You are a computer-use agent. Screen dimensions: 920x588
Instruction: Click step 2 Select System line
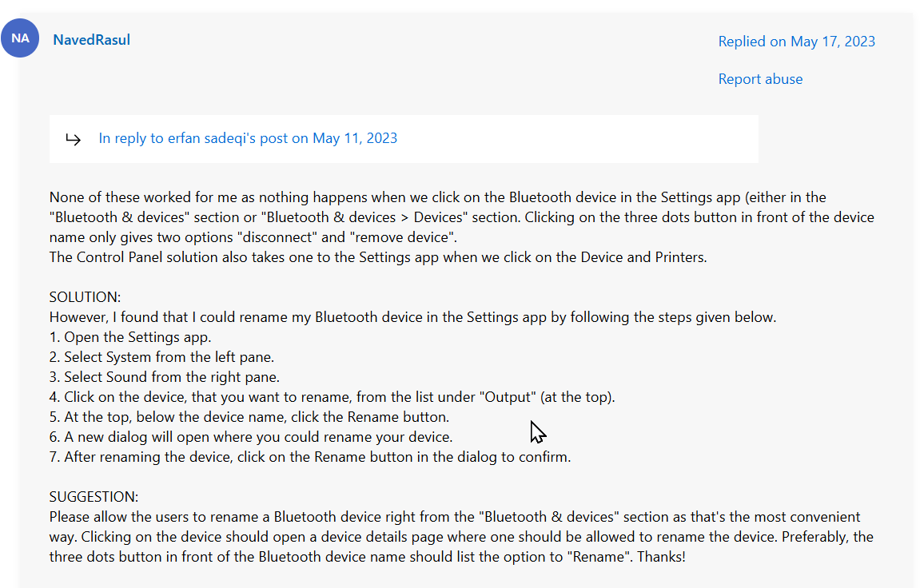point(162,357)
